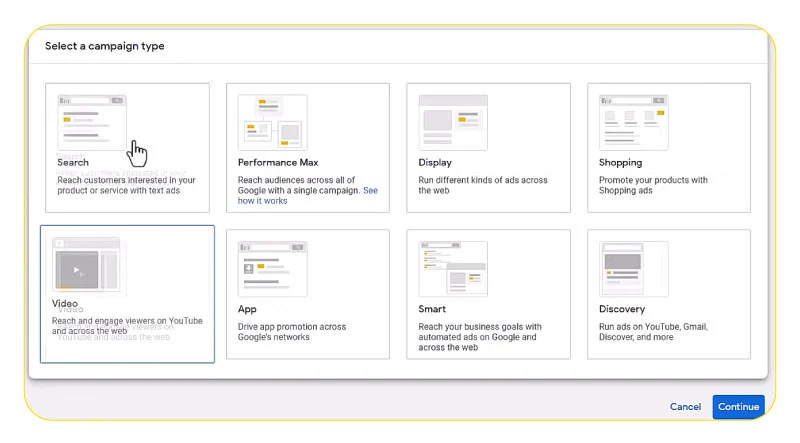The width and height of the screenshot is (800, 443).
Task: Click 'Reach and engage viewers on YouTube' text
Action: coord(127,326)
